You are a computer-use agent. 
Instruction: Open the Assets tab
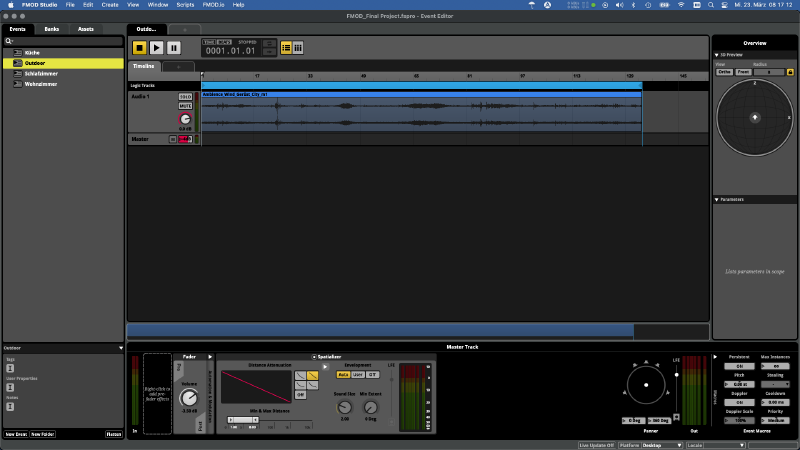86,29
